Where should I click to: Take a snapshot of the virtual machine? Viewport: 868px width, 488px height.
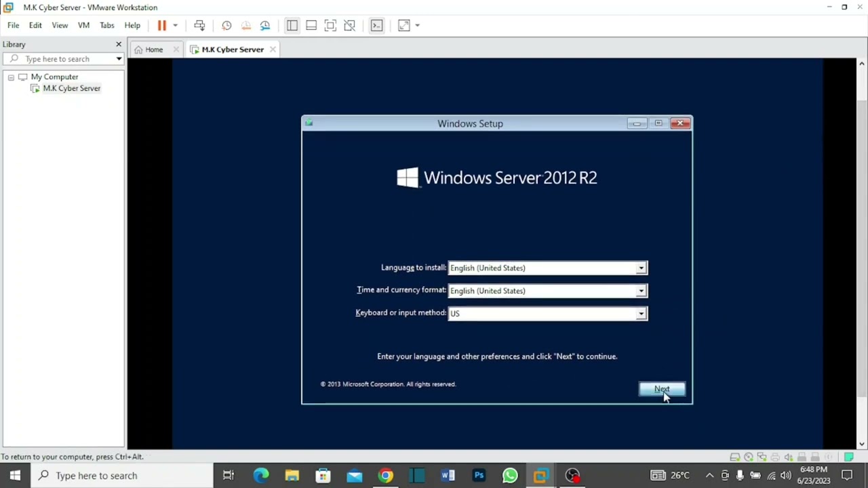tap(226, 25)
